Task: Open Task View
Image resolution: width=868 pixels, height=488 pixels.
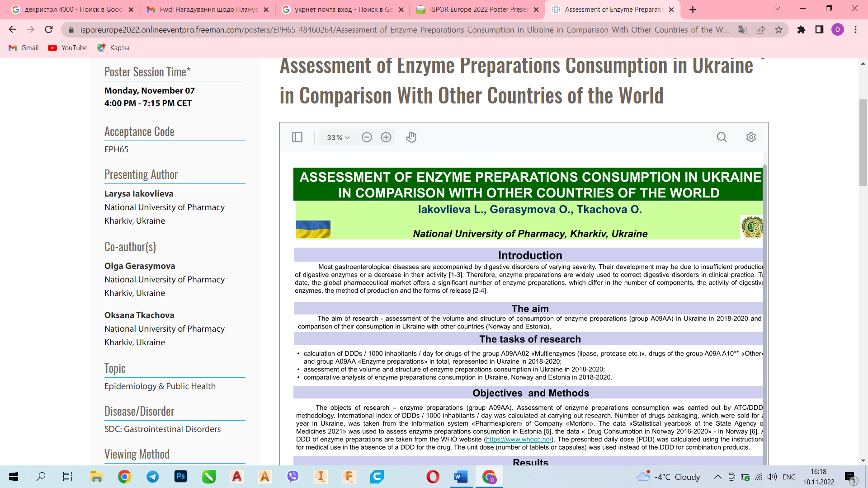Action: click(x=68, y=477)
